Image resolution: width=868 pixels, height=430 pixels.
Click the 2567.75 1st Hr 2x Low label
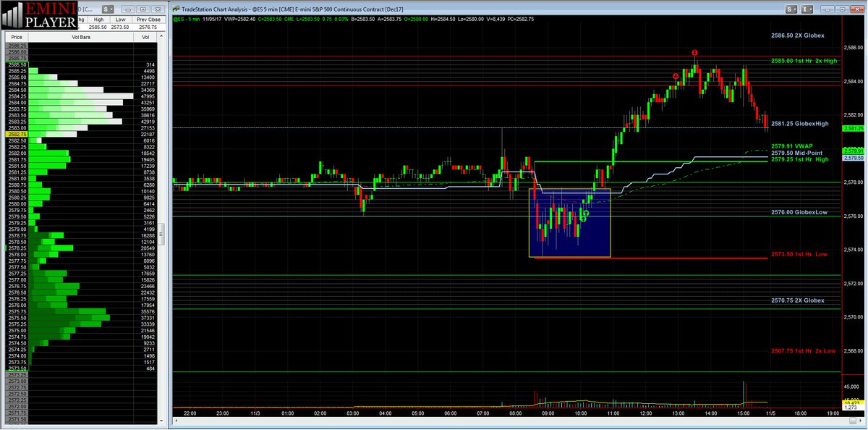[804, 350]
